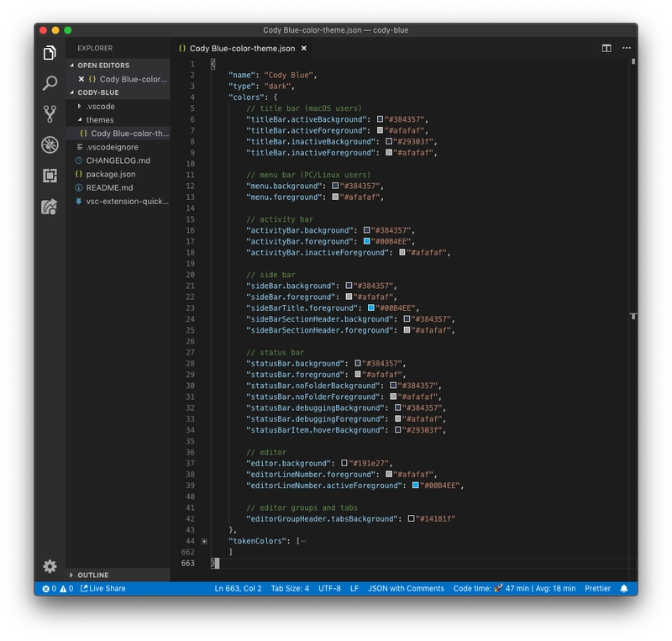Click editorLineNumber.activeForeground swatch on line 39
Screen dimensions: 672x641
point(415,486)
